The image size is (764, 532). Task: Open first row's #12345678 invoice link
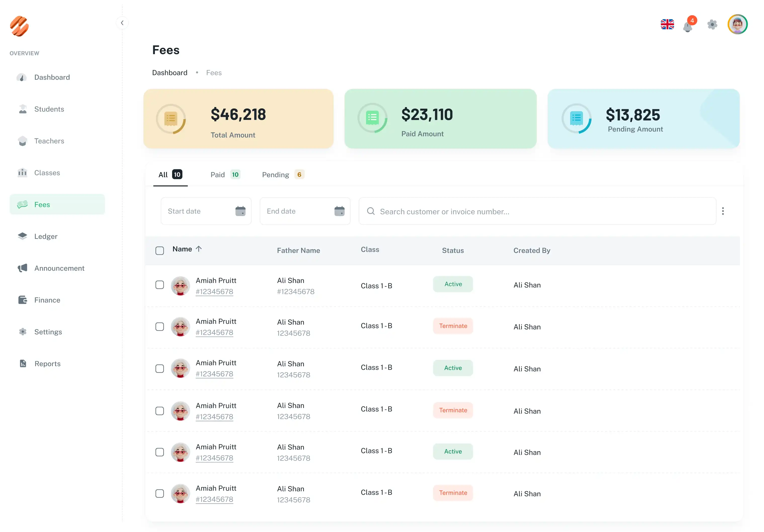coord(214,292)
